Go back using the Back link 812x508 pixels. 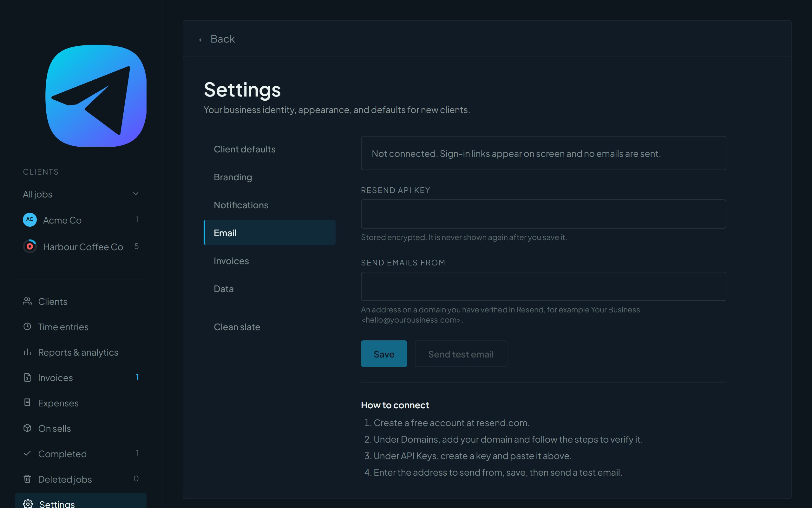click(x=217, y=39)
